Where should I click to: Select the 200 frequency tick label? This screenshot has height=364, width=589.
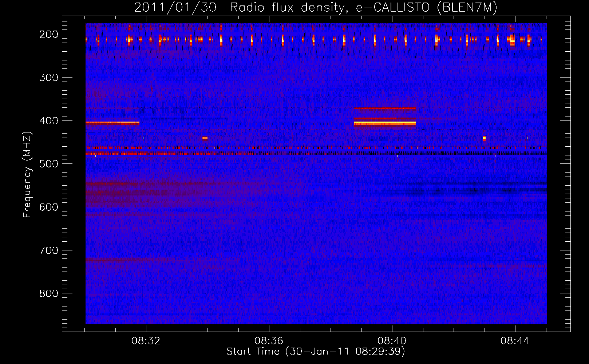[x=49, y=34]
